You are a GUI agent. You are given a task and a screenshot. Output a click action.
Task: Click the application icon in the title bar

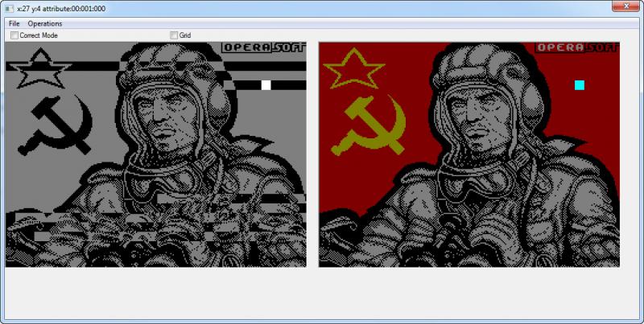point(9,8)
